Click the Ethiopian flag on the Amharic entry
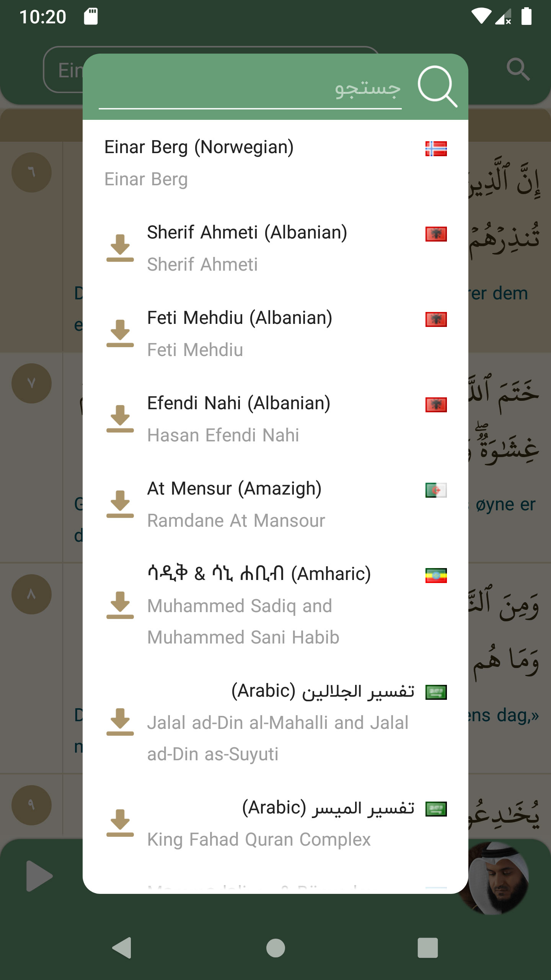 (436, 575)
